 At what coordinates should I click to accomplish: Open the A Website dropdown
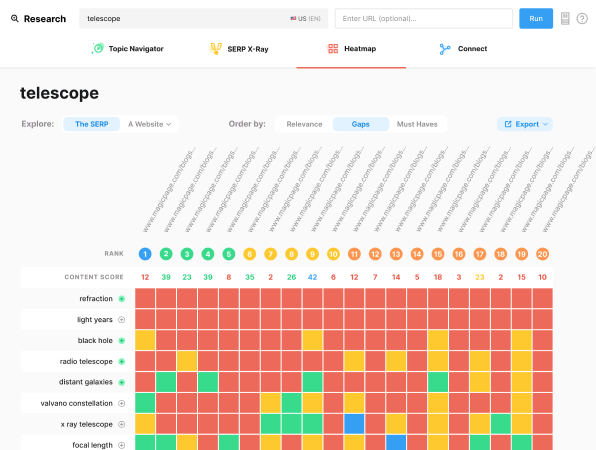149,124
